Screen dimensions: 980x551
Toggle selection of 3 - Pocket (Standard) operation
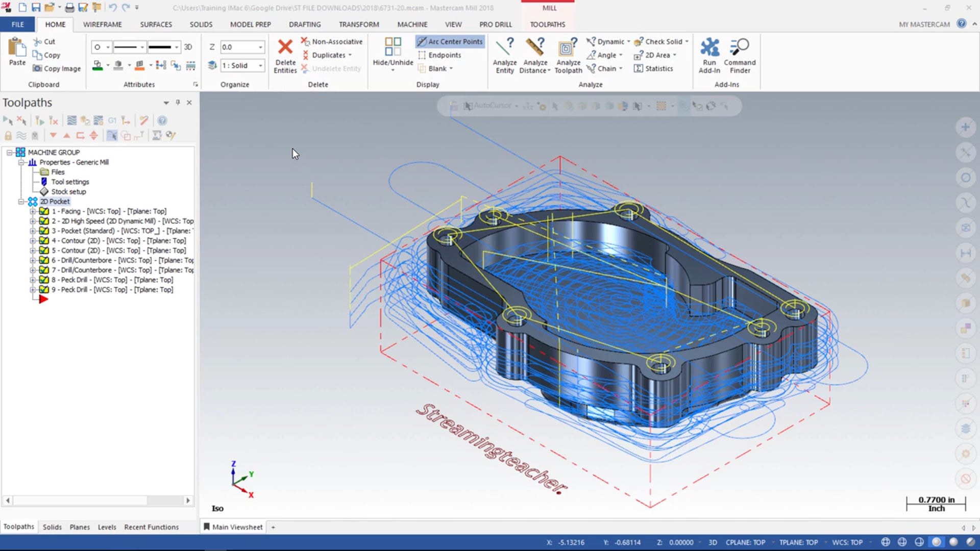pos(44,231)
